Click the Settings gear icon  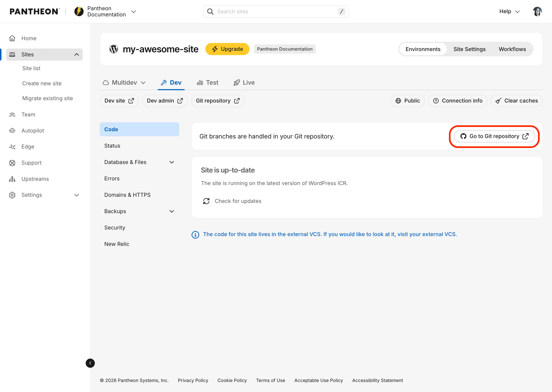[x=12, y=195]
